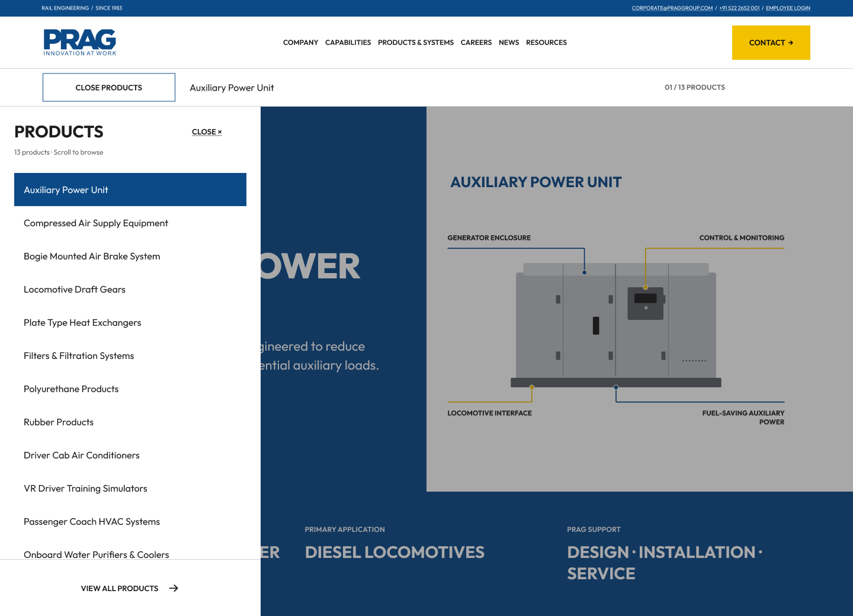The image size is (853, 616).
Task: Click the Close Products button
Action: 109,88
